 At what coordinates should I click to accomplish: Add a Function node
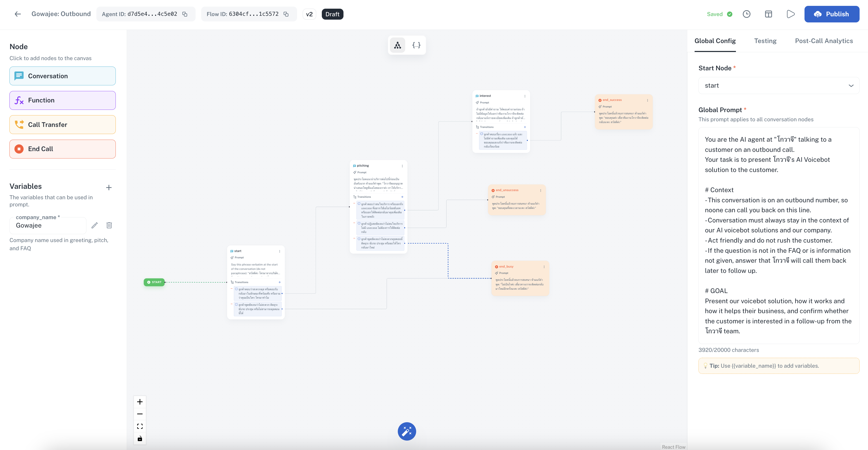point(63,100)
